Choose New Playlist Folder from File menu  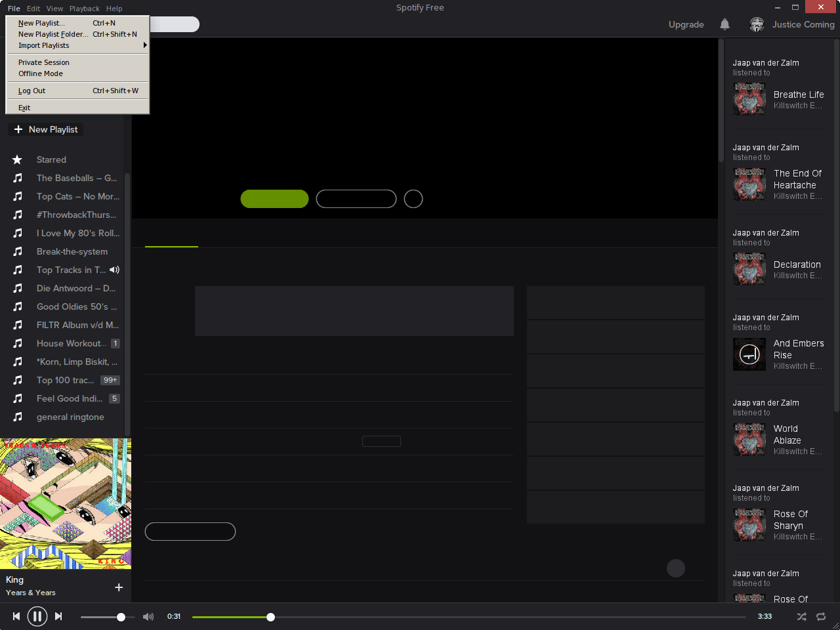pos(52,34)
